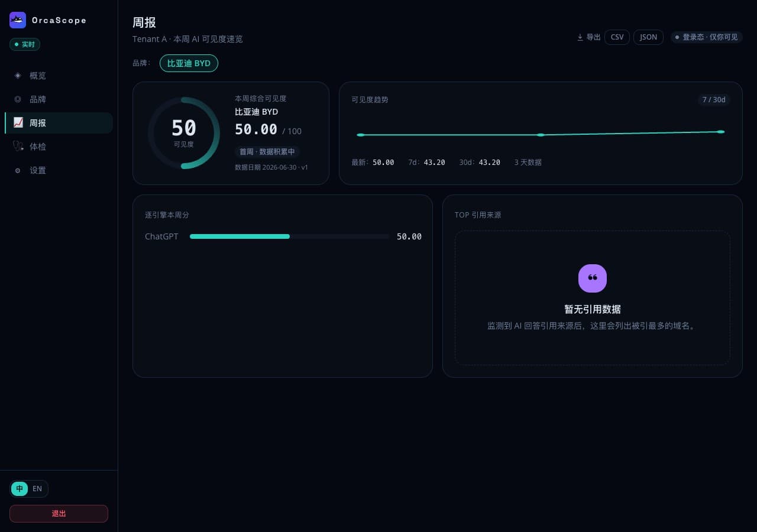Click the 7 / 30d range switcher
The width and height of the screenshot is (757, 532).
tap(714, 100)
